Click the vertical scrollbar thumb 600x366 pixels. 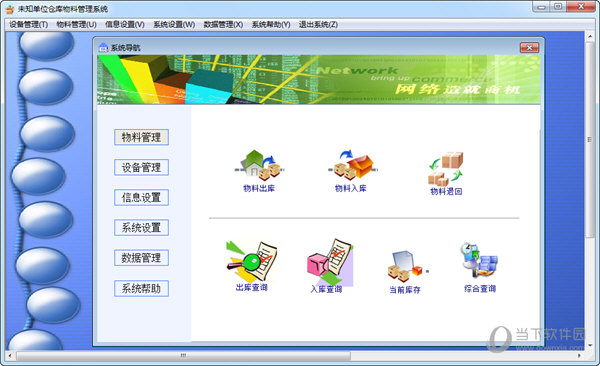tap(590, 140)
